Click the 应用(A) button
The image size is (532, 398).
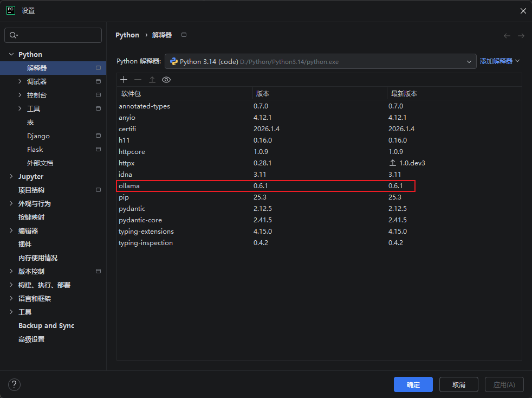click(x=504, y=384)
